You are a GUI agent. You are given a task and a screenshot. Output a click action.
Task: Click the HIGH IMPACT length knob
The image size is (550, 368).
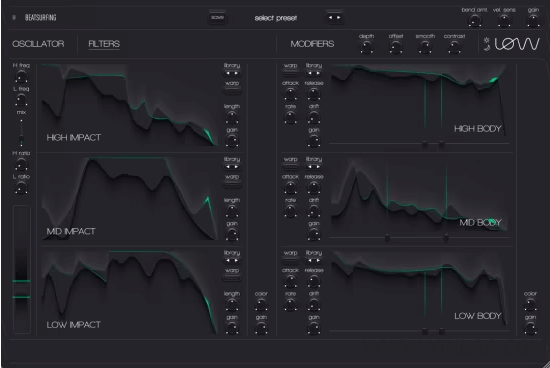click(232, 117)
